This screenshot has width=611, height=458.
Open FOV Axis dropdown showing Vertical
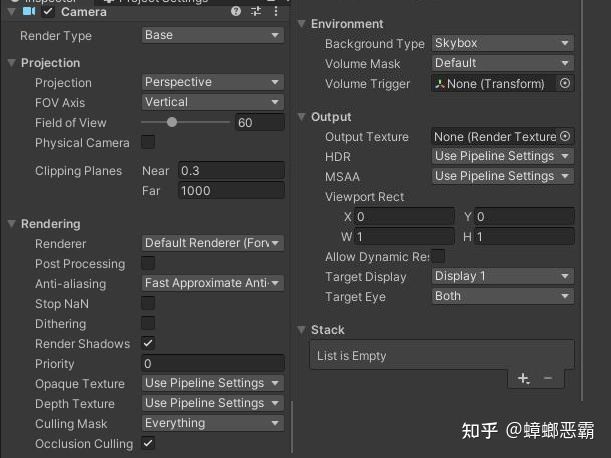(x=213, y=102)
